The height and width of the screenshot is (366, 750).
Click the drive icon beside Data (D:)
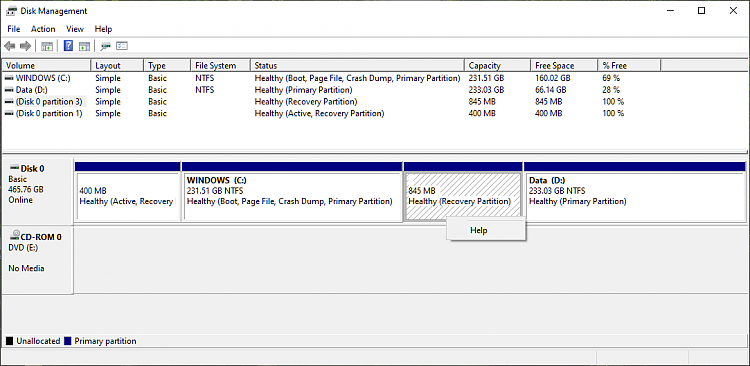point(9,90)
